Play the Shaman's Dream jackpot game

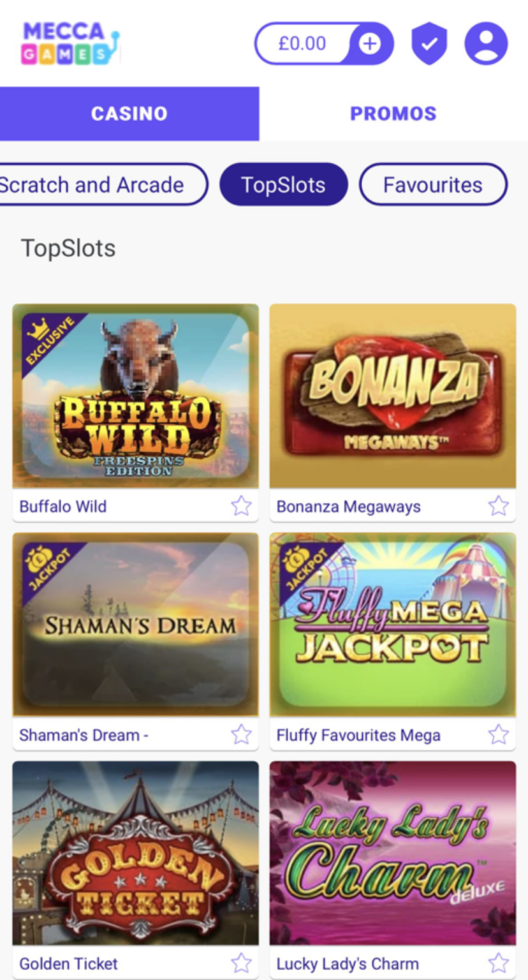coord(136,625)
